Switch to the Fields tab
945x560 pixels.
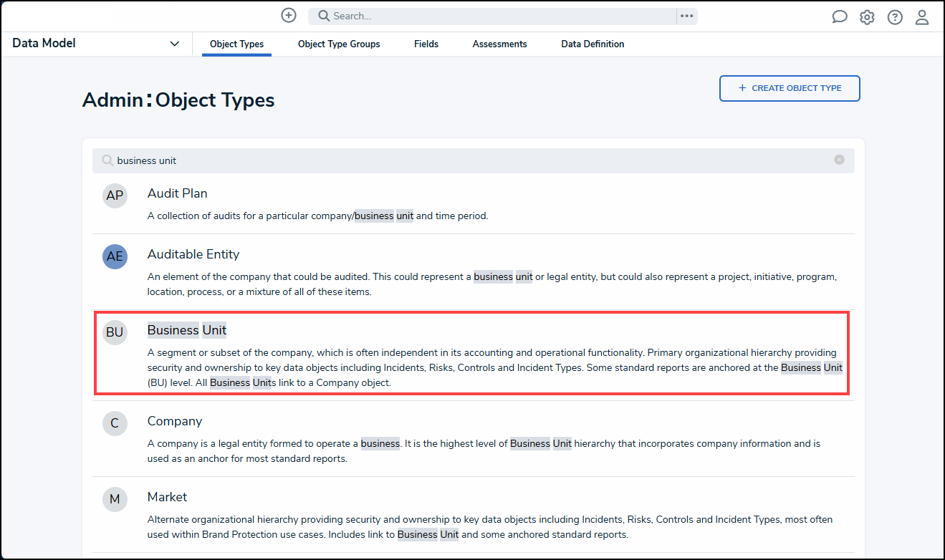point(426,44)
